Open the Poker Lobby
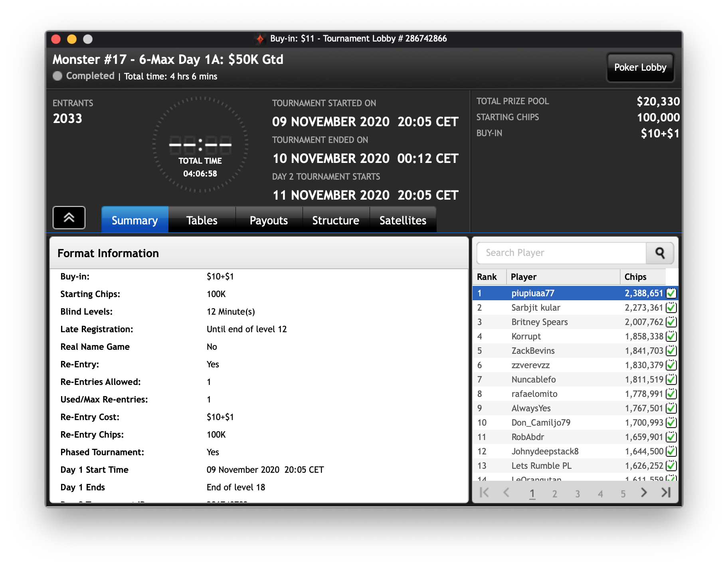This screenshot has width=728, height=567. point(640,67)
